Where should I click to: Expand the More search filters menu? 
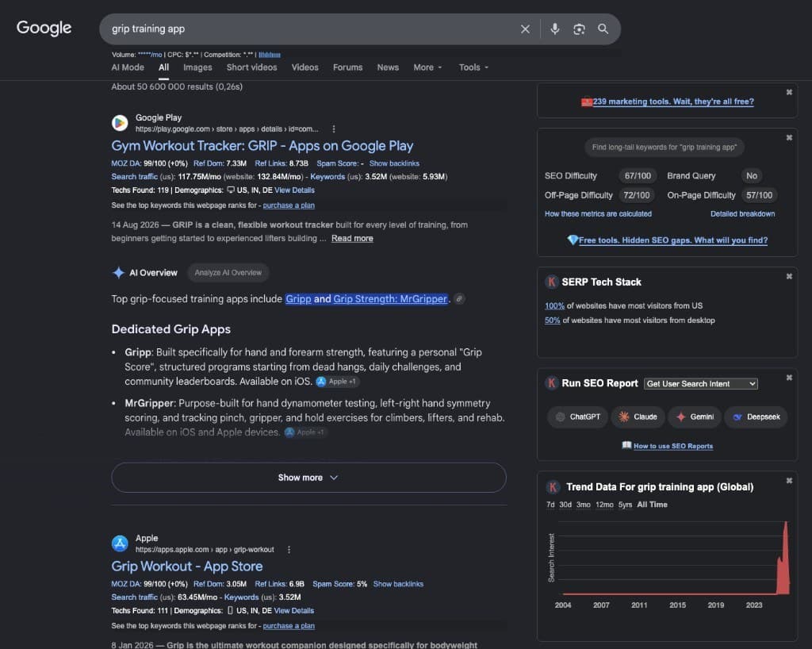[x=427, y=67]
